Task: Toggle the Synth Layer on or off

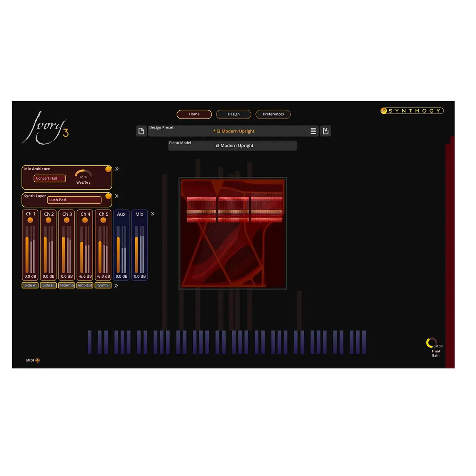Action: 109,196
